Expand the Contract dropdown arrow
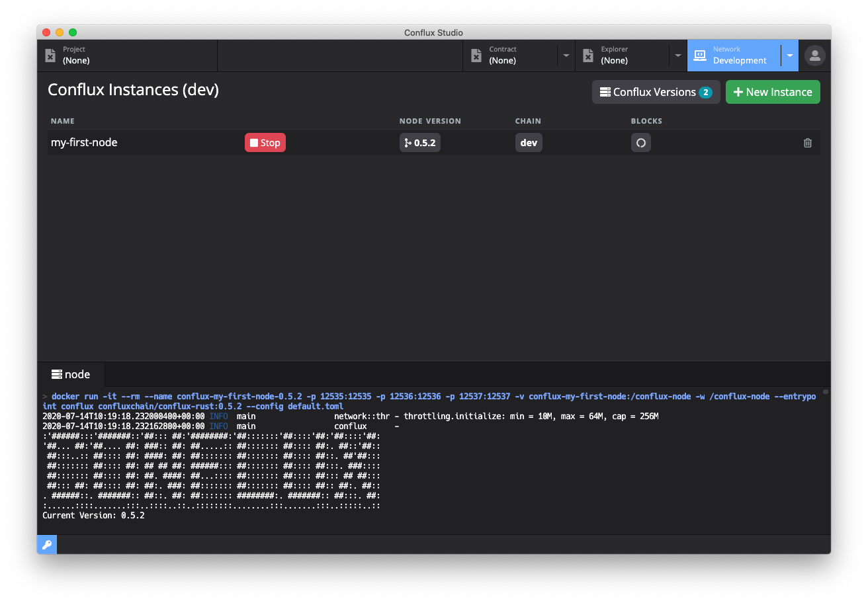 566,56
